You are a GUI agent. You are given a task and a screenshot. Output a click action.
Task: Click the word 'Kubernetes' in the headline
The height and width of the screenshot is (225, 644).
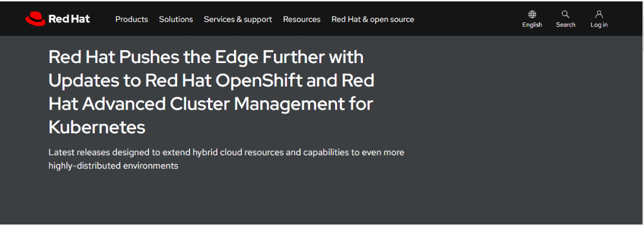click(97, 127)
